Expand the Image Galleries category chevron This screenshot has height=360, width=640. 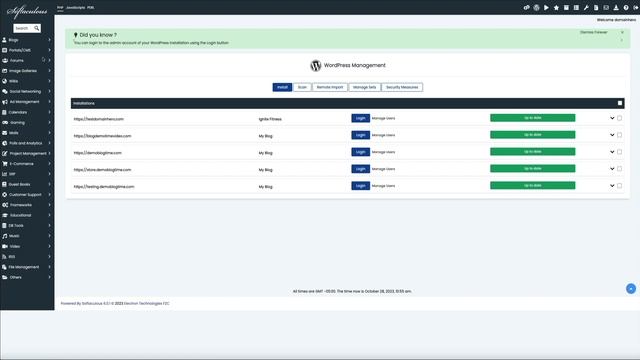(49, 71)
